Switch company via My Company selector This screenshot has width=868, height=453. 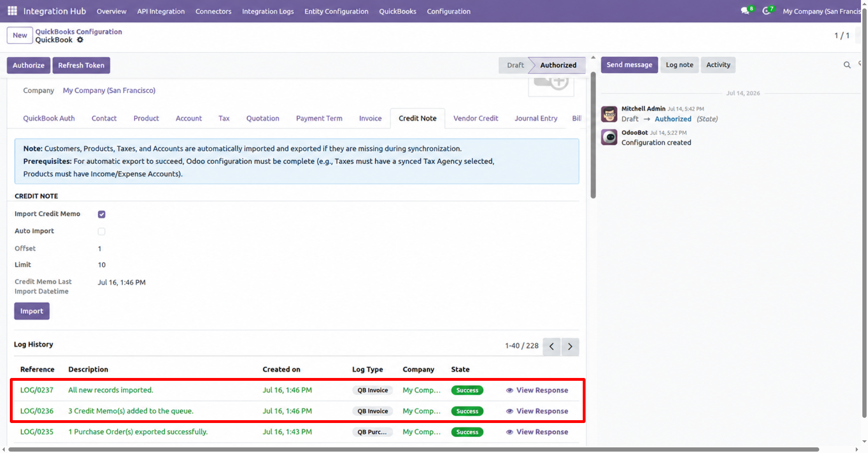point(822,11)
